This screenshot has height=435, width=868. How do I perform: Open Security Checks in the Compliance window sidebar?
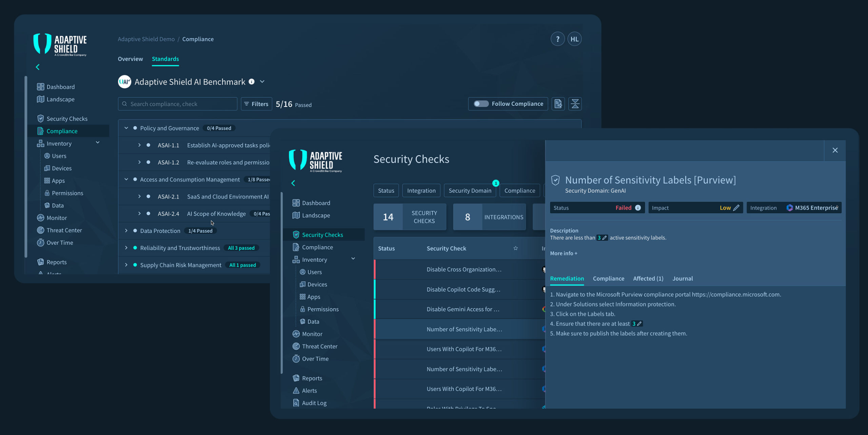tap(62, 119)
